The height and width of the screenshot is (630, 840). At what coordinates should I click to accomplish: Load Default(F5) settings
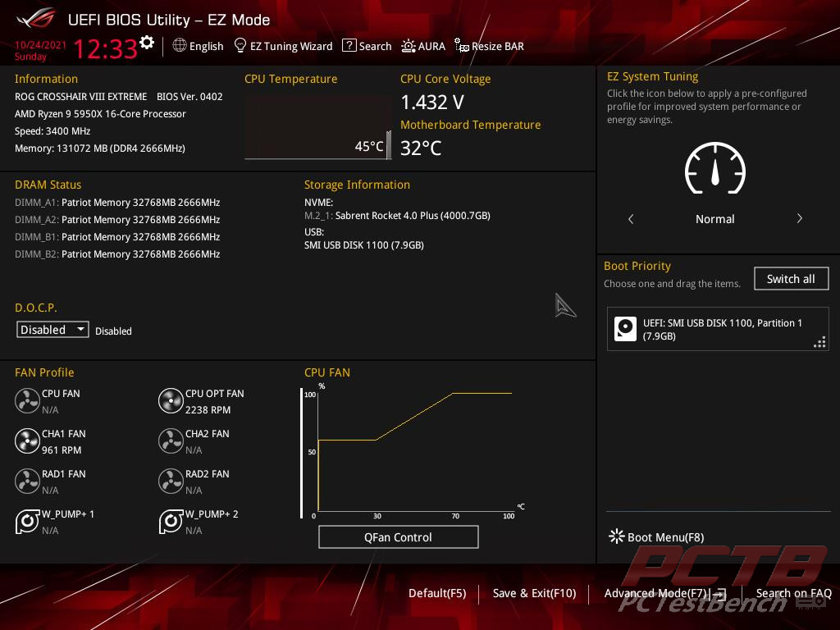(x=437, y=594)
